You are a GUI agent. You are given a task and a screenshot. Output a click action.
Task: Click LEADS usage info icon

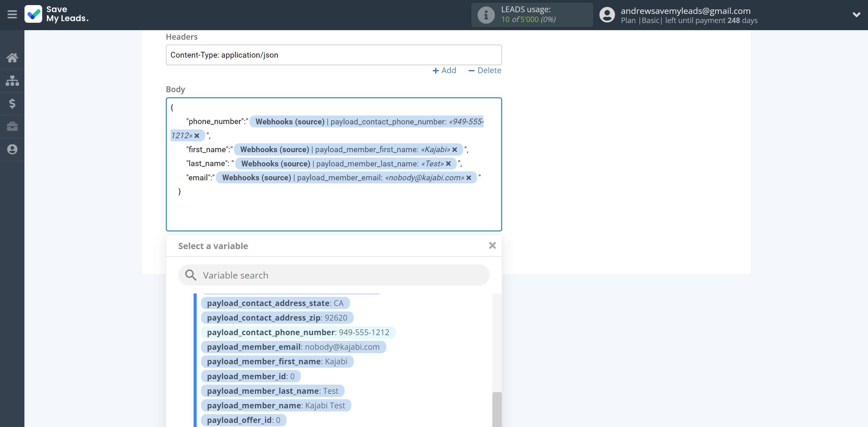486,15
